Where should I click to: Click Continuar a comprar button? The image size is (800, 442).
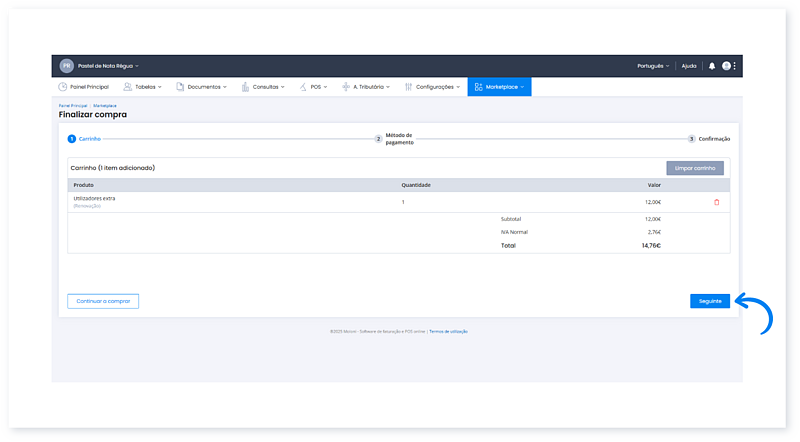click(103, 301)
